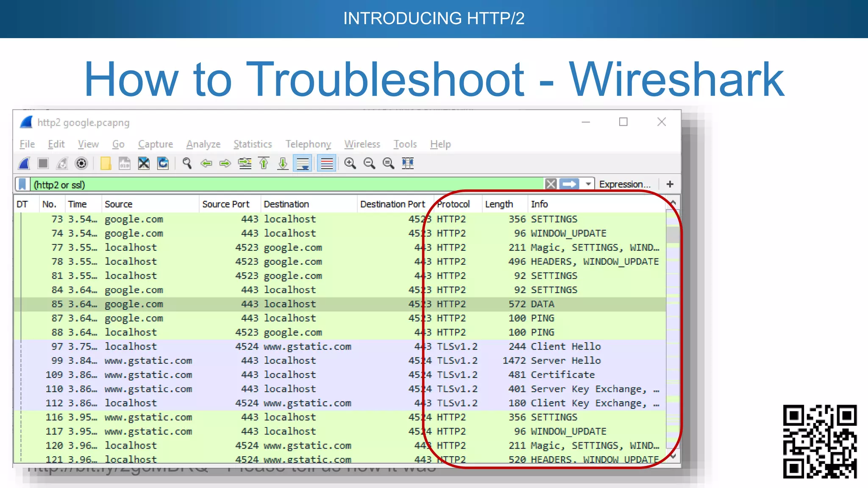Open the Wireless menu
868x488 pixels.
click(362, 144)
